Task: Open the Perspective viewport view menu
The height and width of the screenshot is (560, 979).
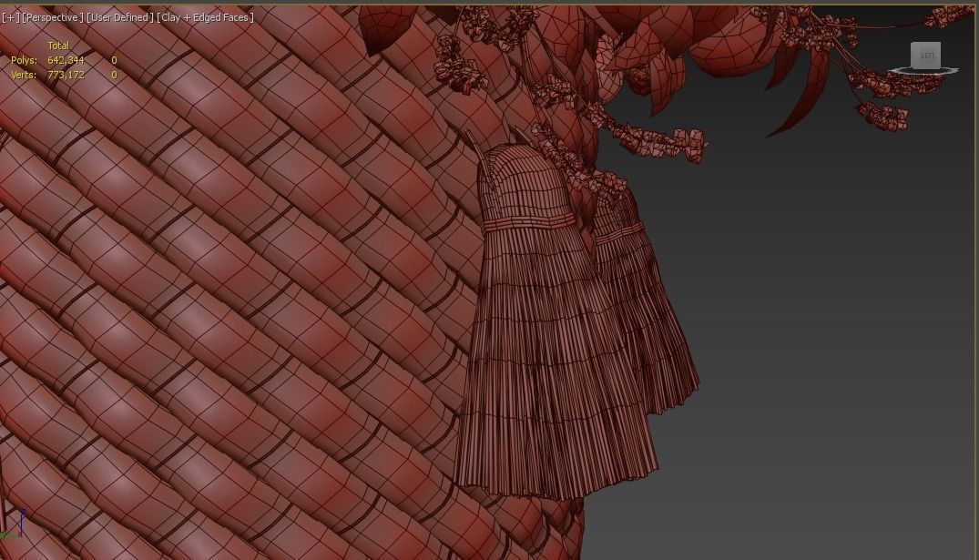Action: point(53,17)
